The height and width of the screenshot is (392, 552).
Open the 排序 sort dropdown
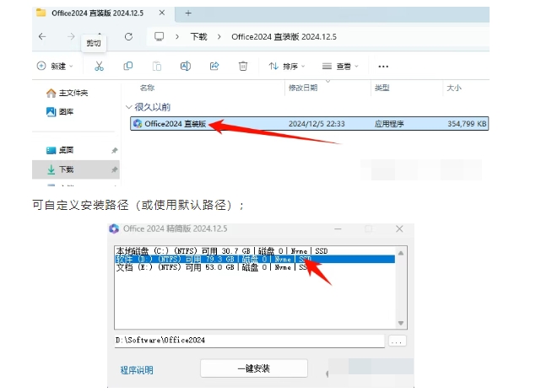tap(287, 66)
